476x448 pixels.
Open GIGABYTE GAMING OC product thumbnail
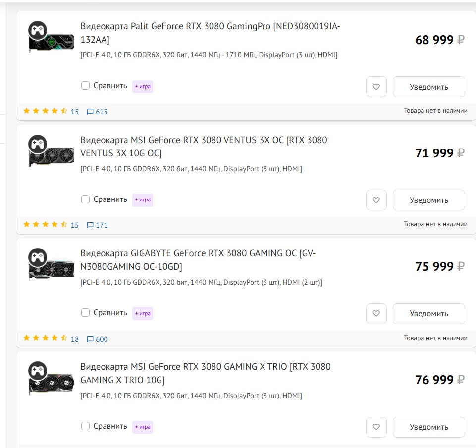click(x=51, y=264)
